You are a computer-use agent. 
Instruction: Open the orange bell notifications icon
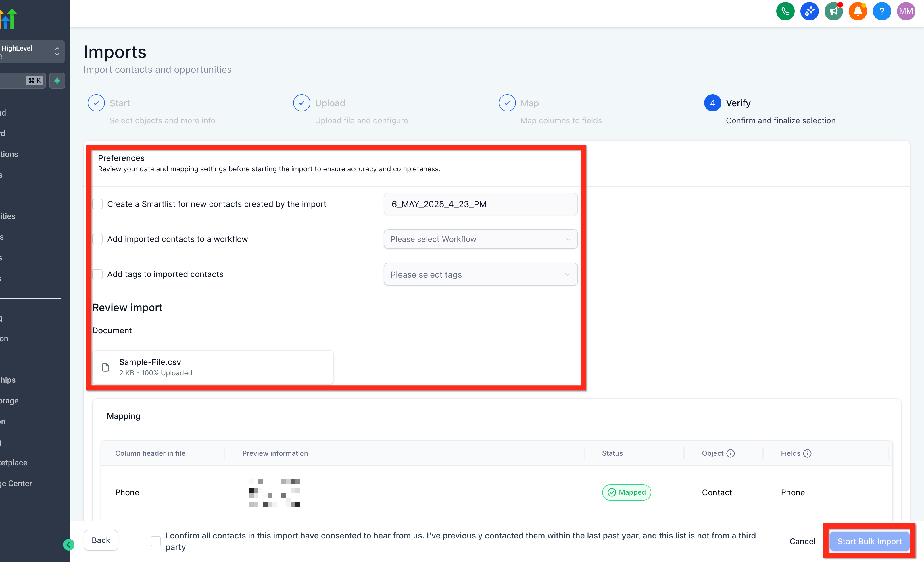(x=858, y=11)
